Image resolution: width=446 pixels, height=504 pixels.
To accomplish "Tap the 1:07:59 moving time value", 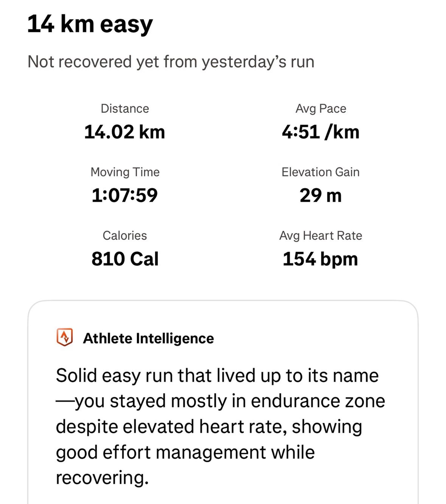I will tap(125, 195).
